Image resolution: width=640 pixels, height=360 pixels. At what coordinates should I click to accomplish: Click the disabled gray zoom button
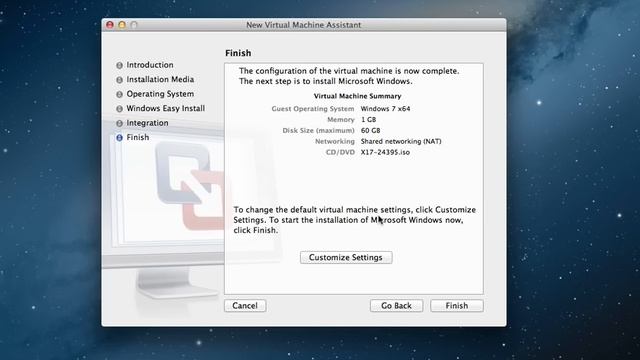pyautogui.click(x=134, y=25)
